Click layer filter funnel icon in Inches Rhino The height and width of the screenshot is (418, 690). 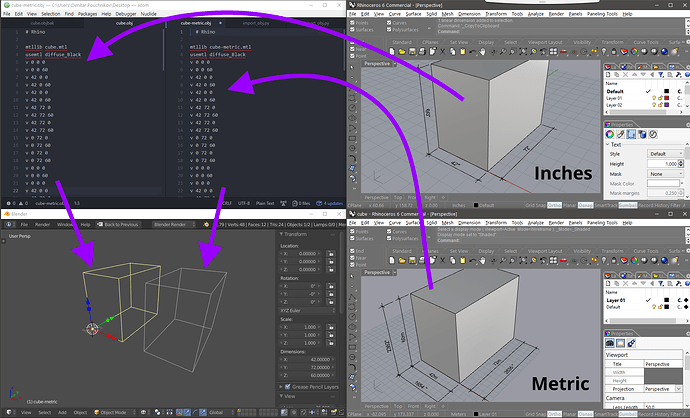pos(661,75)
